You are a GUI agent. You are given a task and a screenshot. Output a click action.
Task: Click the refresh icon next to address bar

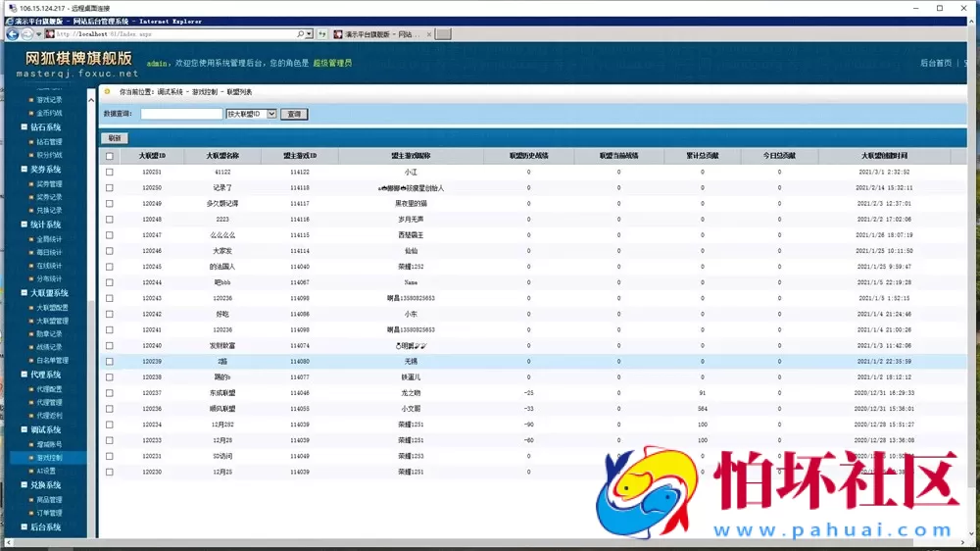pos(322,34)
